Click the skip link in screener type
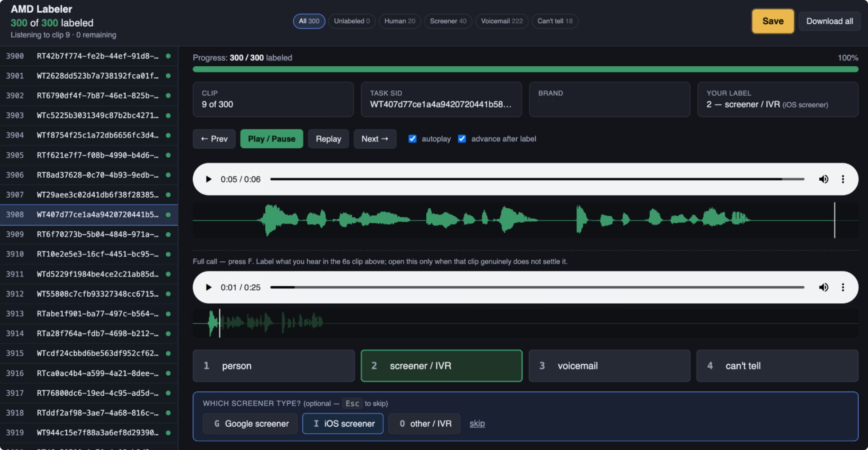 pyautogui.click(x=477, y=423)
